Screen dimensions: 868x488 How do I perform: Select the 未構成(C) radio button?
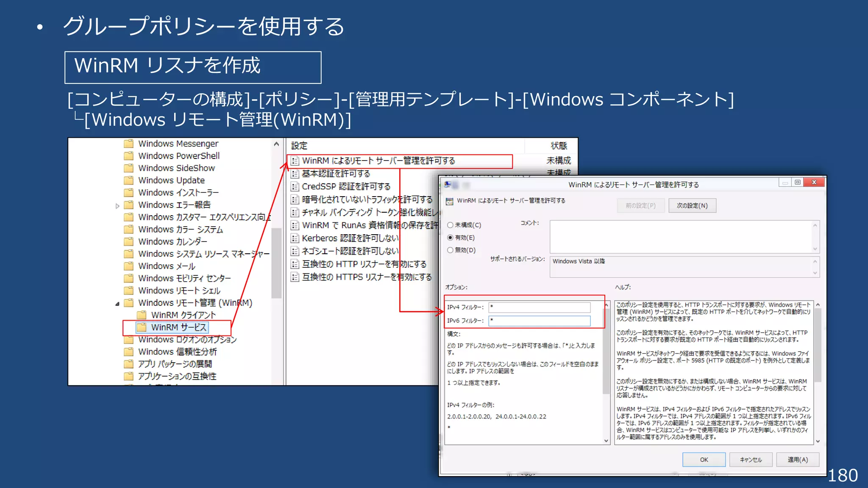click(x=450, y=225)
